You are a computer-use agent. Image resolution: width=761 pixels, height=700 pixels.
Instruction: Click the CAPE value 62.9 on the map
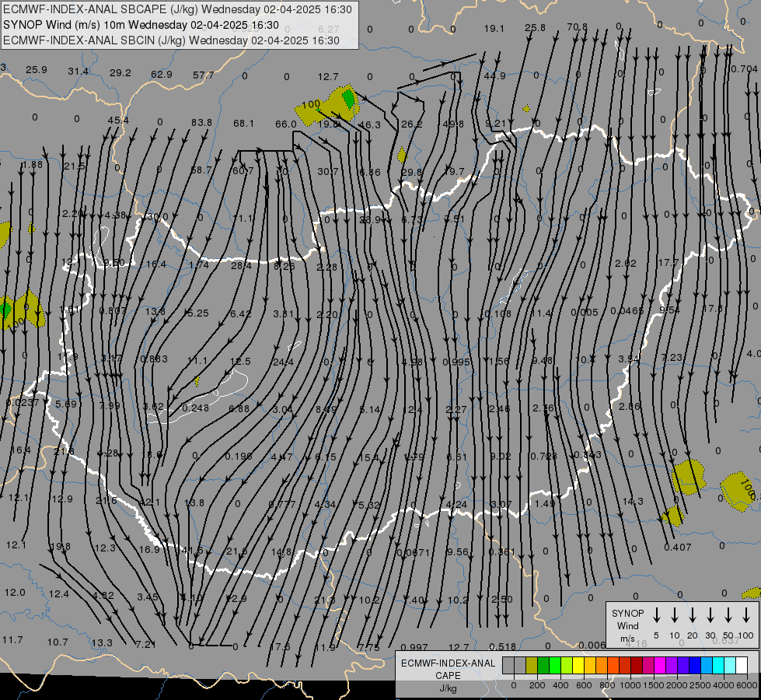162,75
